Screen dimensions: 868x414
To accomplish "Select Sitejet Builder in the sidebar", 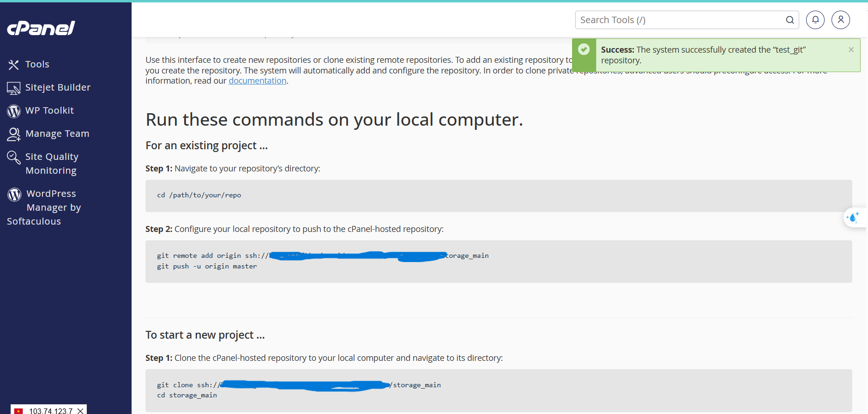I will tap(58, 87).
